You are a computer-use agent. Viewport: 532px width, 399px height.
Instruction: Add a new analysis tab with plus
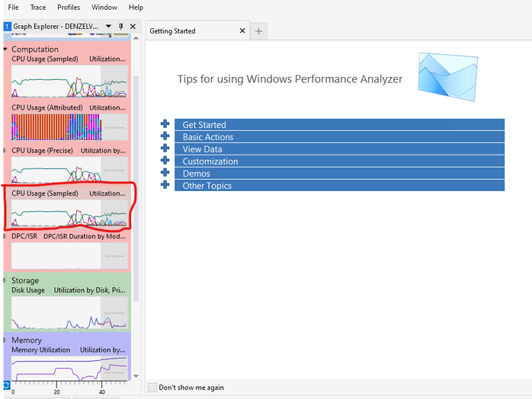[258, 31]
